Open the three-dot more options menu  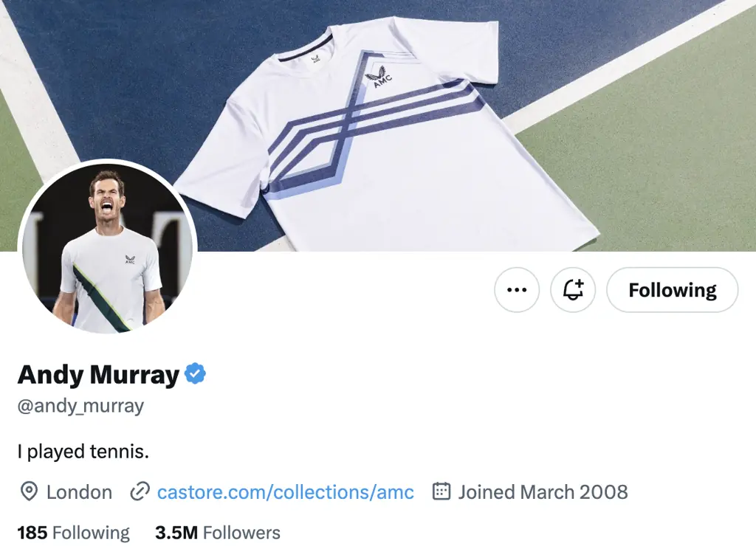click(517, 290)
